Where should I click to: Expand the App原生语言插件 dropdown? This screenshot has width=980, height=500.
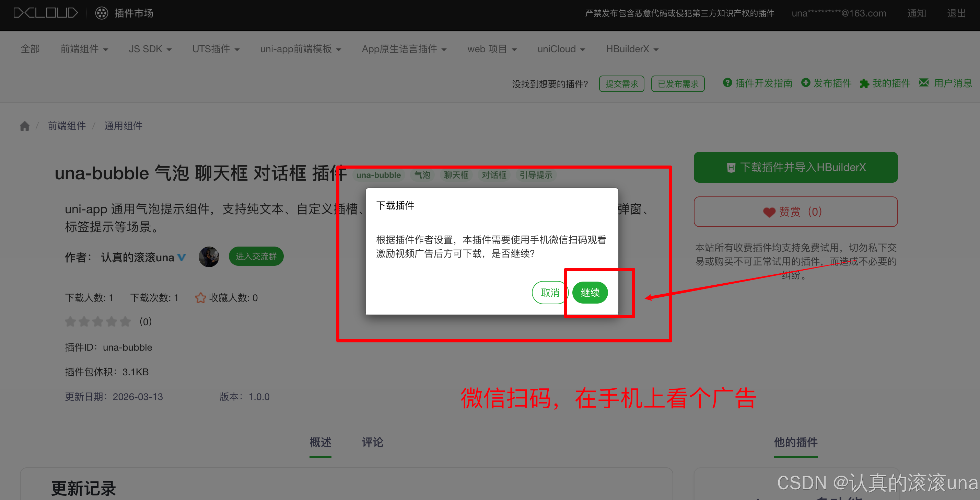(x=404, y=49)
